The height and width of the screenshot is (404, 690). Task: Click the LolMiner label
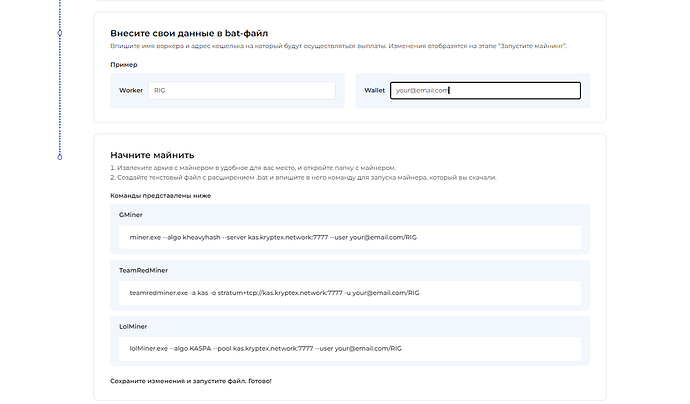coord(133,327)
